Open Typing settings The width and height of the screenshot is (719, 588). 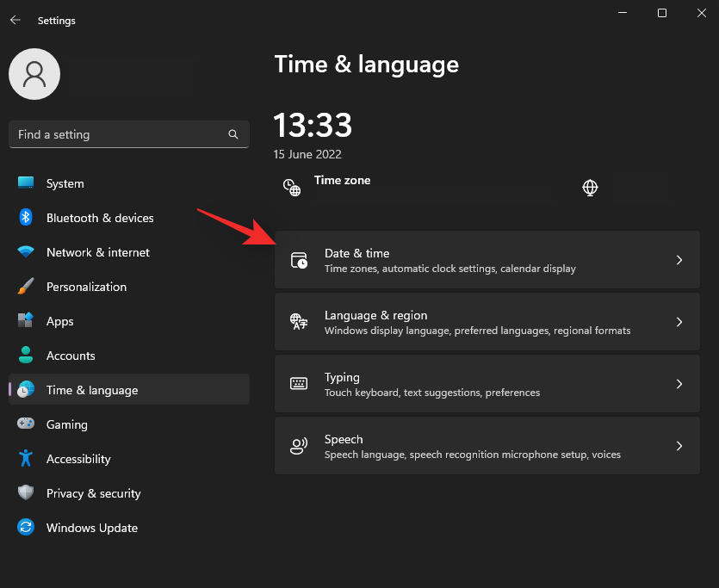[487, 383]
